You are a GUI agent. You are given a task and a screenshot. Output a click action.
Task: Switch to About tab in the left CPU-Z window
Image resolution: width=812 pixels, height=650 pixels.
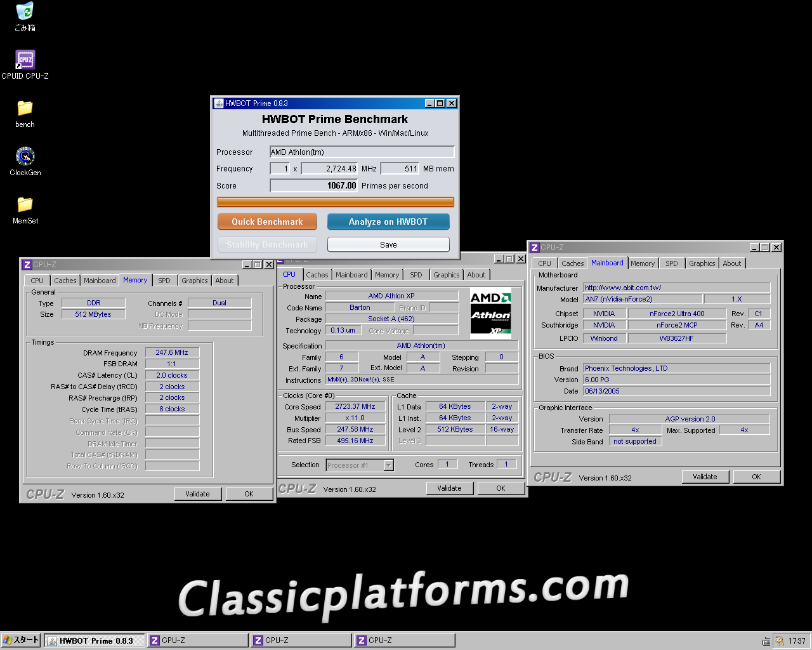tap(225, 281)
